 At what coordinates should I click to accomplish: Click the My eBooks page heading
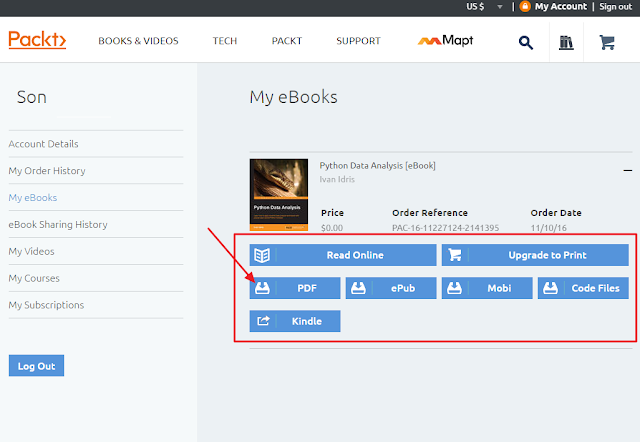(293, 97)
